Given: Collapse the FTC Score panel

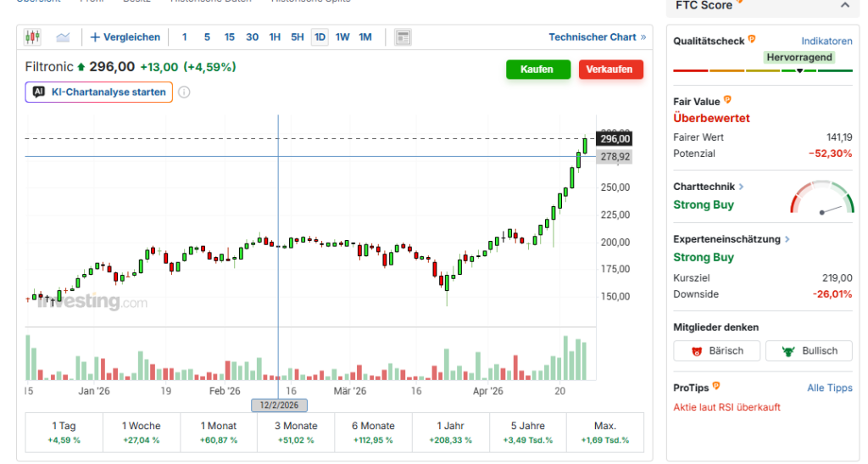Looking at the screenshot, I should click(844, 6).
